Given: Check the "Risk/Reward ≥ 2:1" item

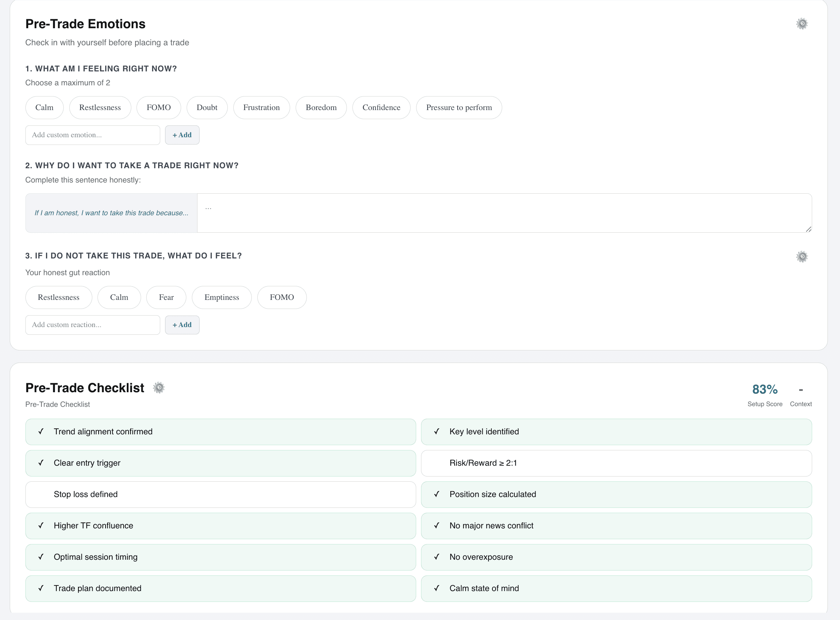Looking at the screenshot, I should coord(616,463).
